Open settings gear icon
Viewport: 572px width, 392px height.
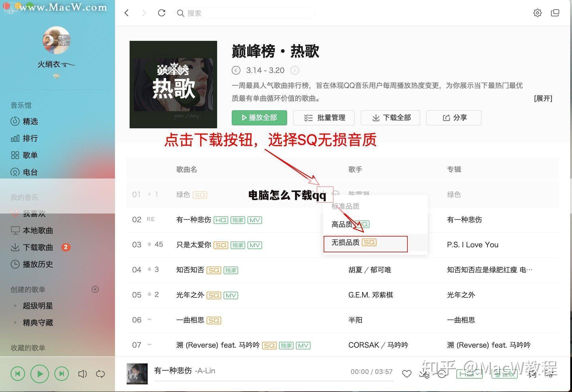pyautogui.click(x=537, y=13)
